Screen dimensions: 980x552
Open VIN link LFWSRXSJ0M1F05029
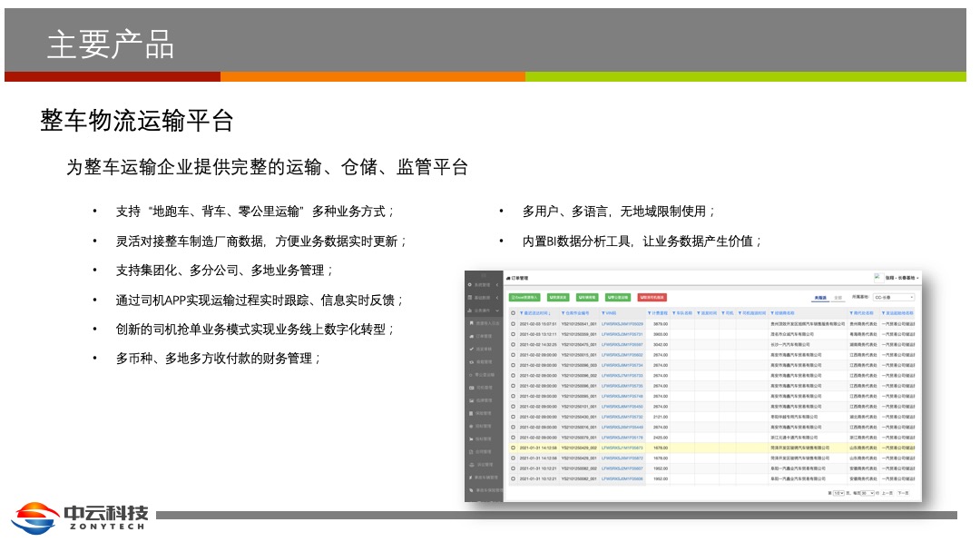pos(622,323)
